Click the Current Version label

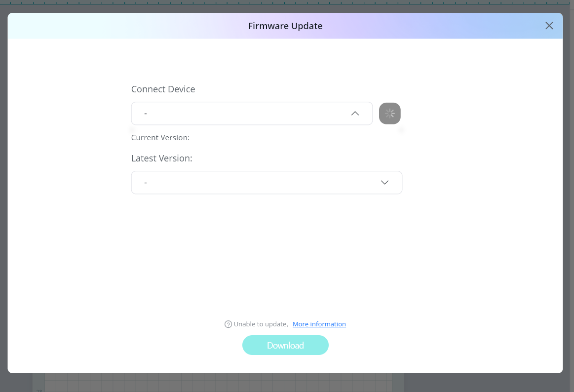(x=160, y=138)
